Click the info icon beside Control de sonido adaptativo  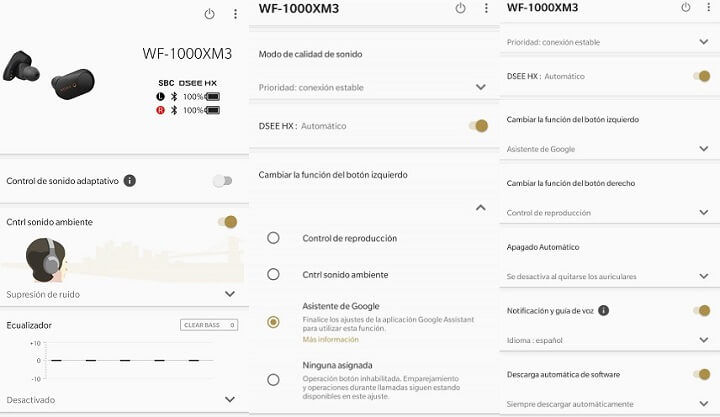130,181
